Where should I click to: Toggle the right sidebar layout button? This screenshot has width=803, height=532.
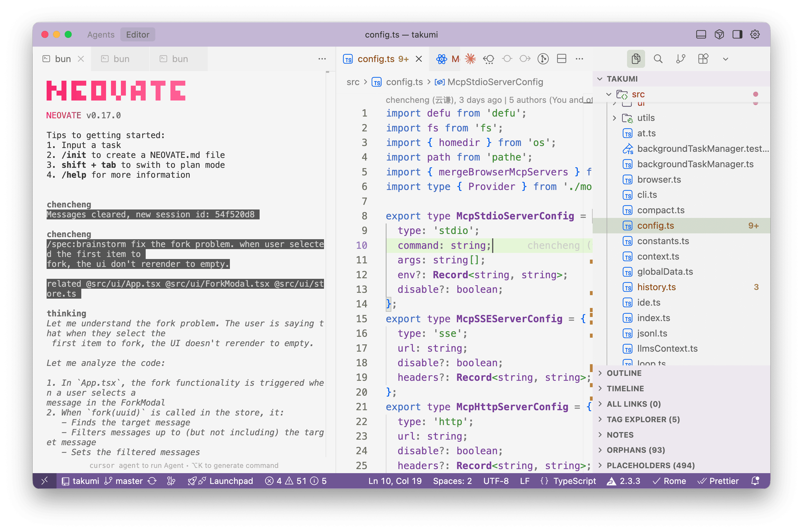click(x=737, y=35)
